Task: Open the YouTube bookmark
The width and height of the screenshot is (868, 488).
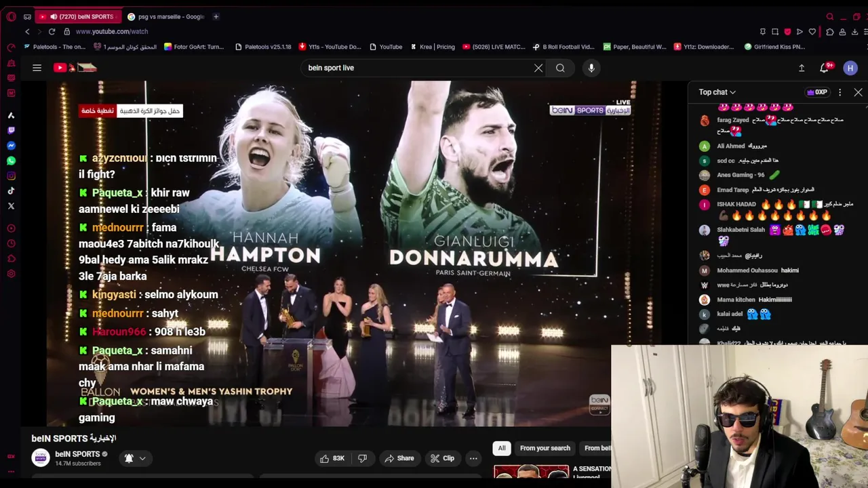Action: [386, 47]
